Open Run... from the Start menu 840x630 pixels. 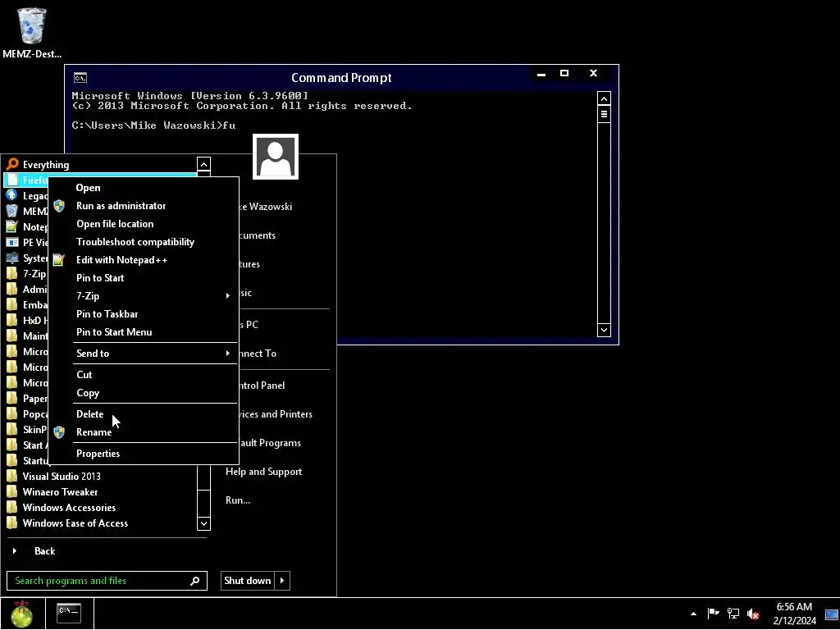coord(238,500)
